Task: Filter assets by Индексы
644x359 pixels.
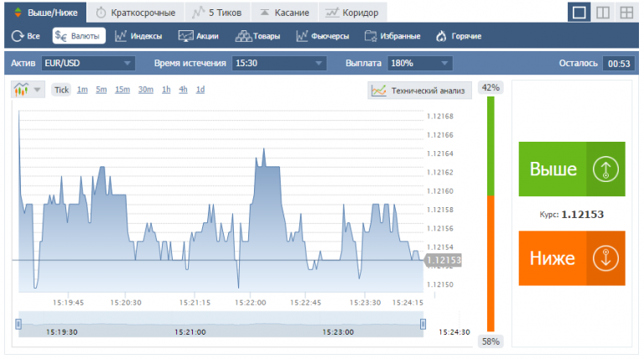Action: (x=138, y=36)
